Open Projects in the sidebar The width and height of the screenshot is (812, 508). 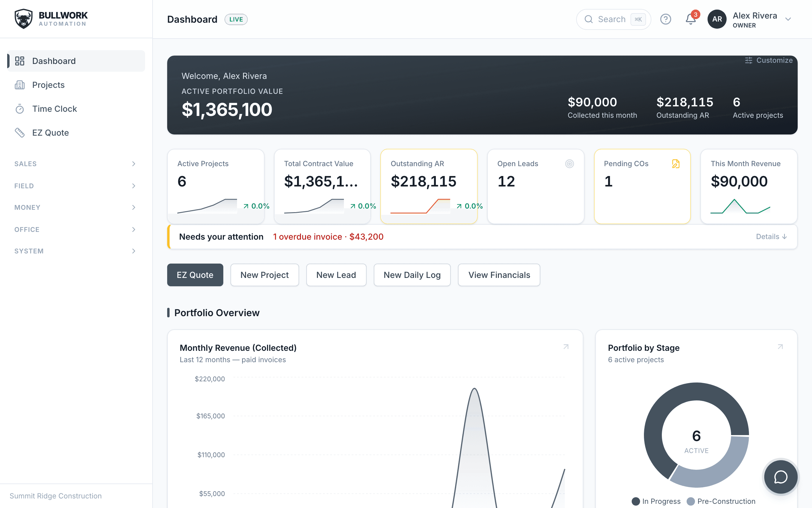point(76,85)
